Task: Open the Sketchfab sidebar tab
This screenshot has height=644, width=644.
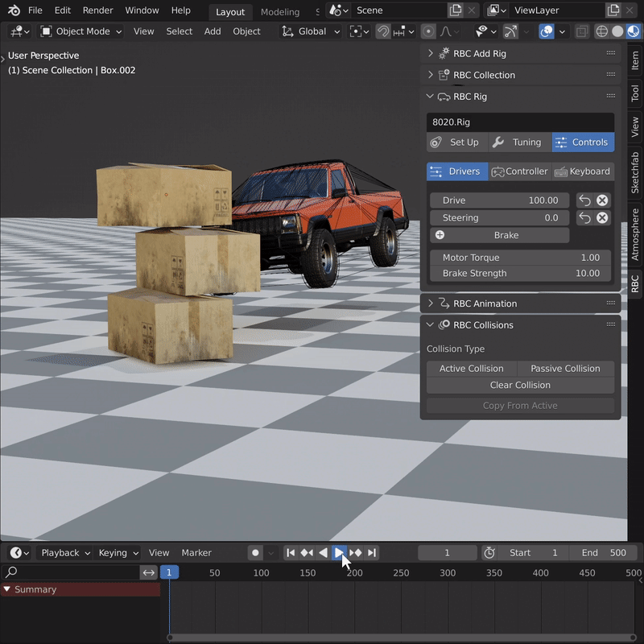Action: pyautogui.click(x=635, y=172)
